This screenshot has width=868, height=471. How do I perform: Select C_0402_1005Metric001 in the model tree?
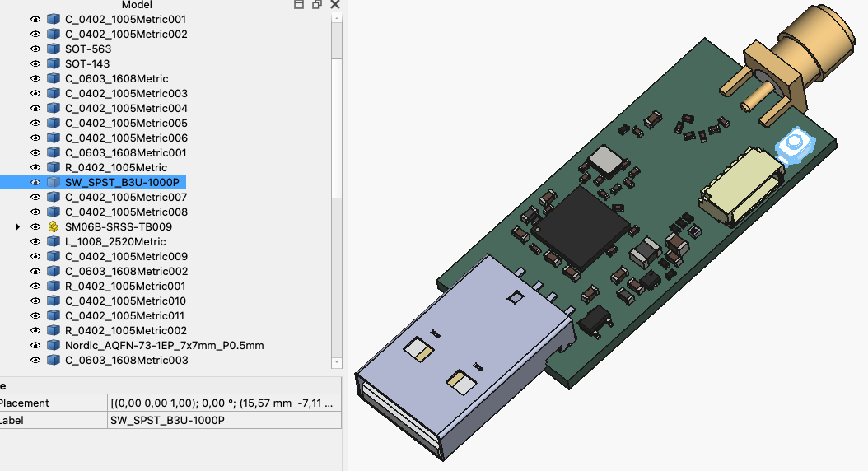pos(126,20)
